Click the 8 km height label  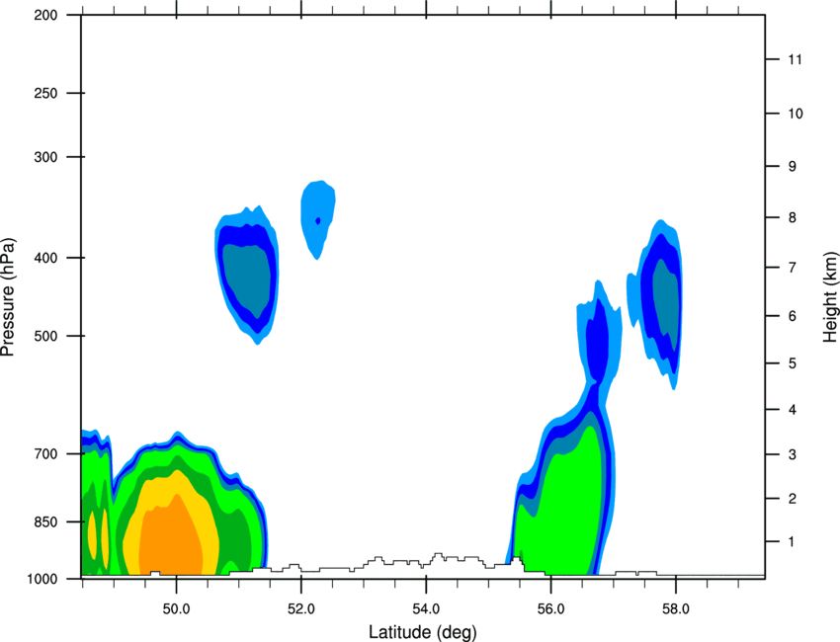[x=793, y=217]
